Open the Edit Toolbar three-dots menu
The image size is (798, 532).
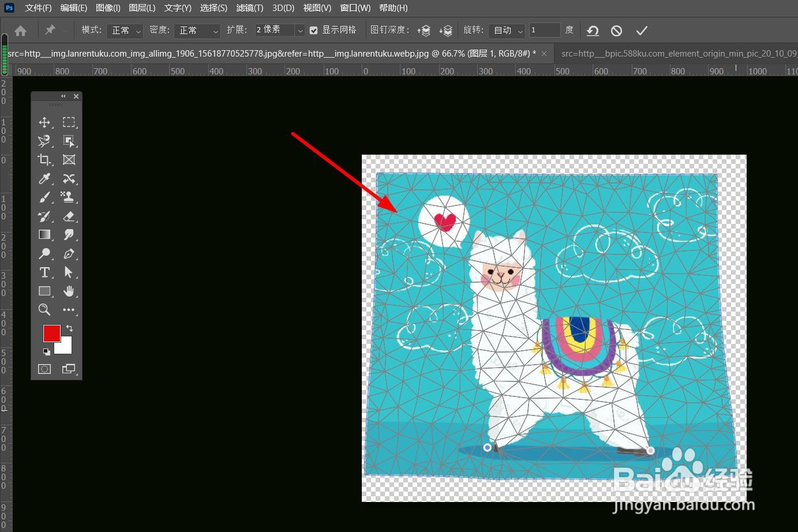click(x=69, y=310)
